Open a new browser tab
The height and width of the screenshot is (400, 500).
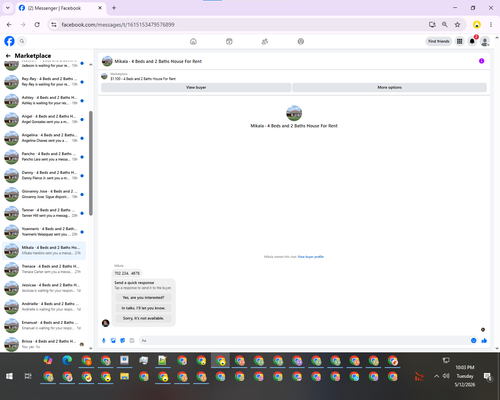114,8
